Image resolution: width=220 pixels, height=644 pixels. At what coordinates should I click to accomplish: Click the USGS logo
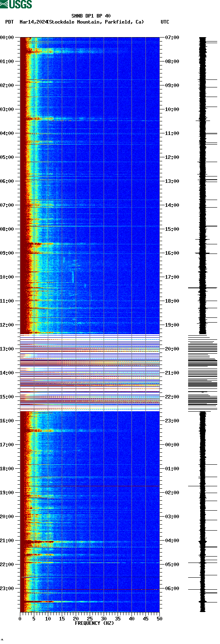pyautogui.click(x=16, y=4)
